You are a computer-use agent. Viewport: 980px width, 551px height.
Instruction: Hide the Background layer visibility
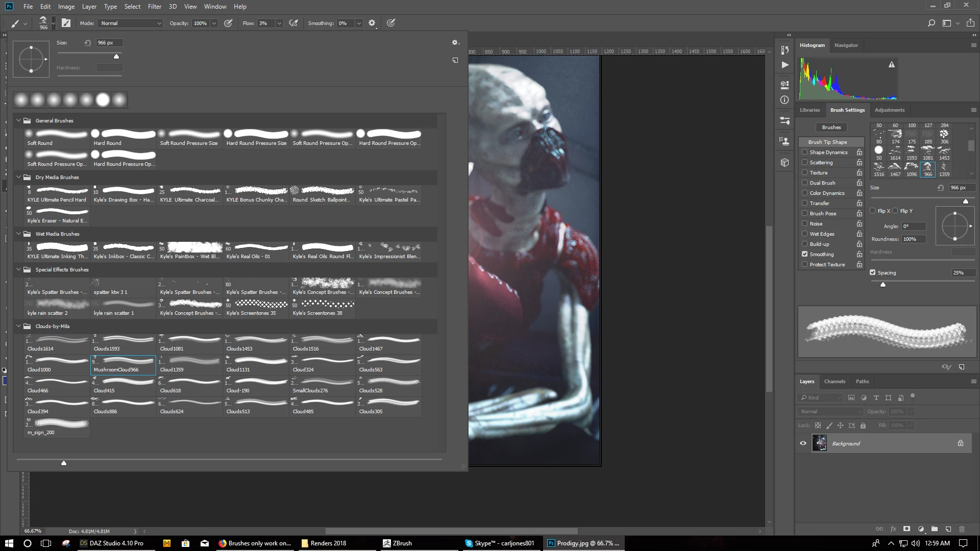click(803, 443)
